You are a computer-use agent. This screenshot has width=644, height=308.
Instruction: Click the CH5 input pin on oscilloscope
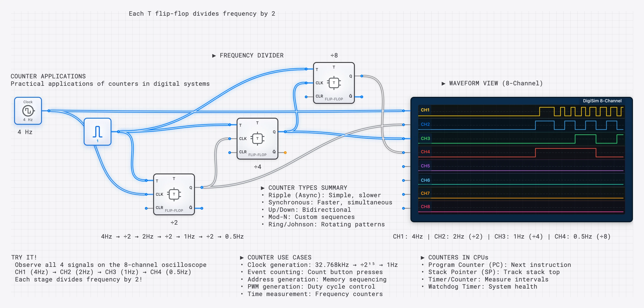403,167
